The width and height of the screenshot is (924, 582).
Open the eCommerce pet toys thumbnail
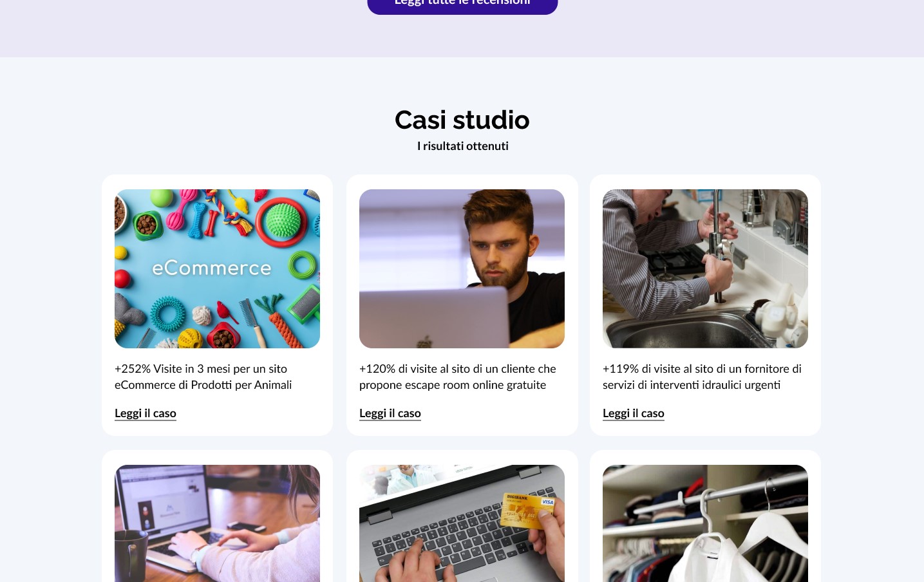tap(217, 268)
